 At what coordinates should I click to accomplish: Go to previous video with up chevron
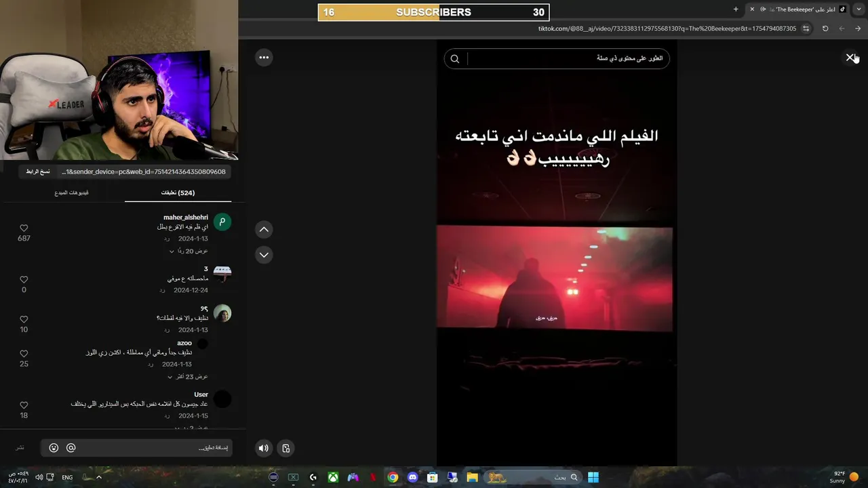(264, 230)
